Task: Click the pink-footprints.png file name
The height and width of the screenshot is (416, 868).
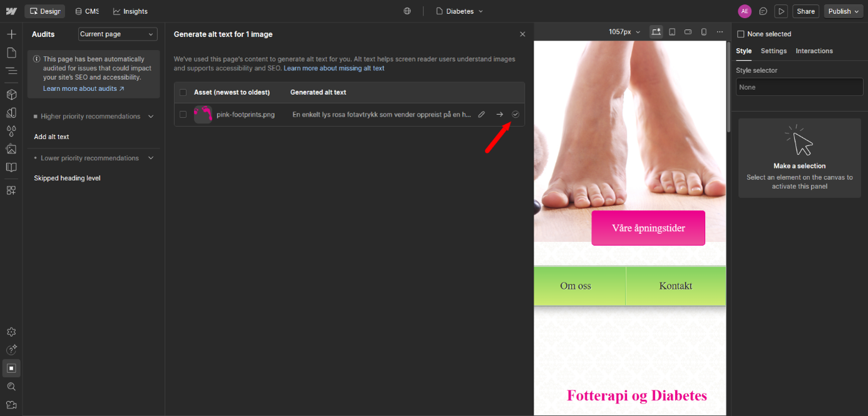Action: 245,115
